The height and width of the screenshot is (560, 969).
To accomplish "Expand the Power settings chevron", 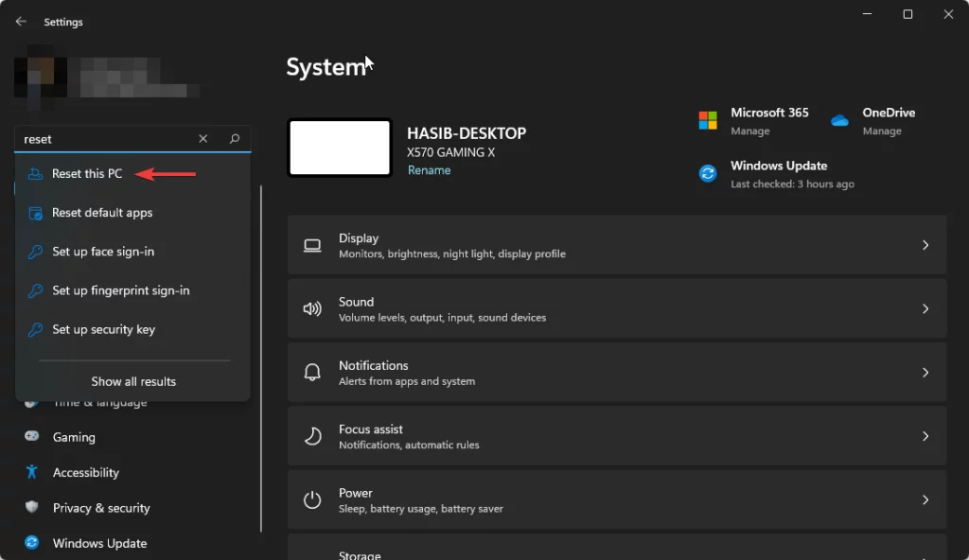I will click(x=925, y=499).
